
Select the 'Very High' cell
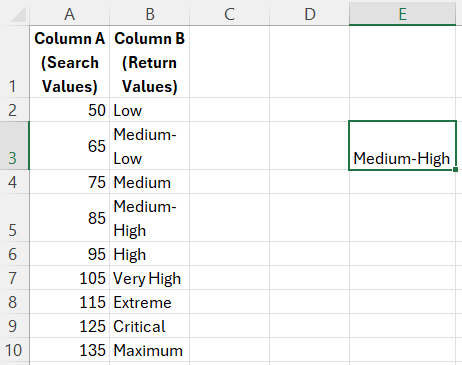click(x=149, y=278)
